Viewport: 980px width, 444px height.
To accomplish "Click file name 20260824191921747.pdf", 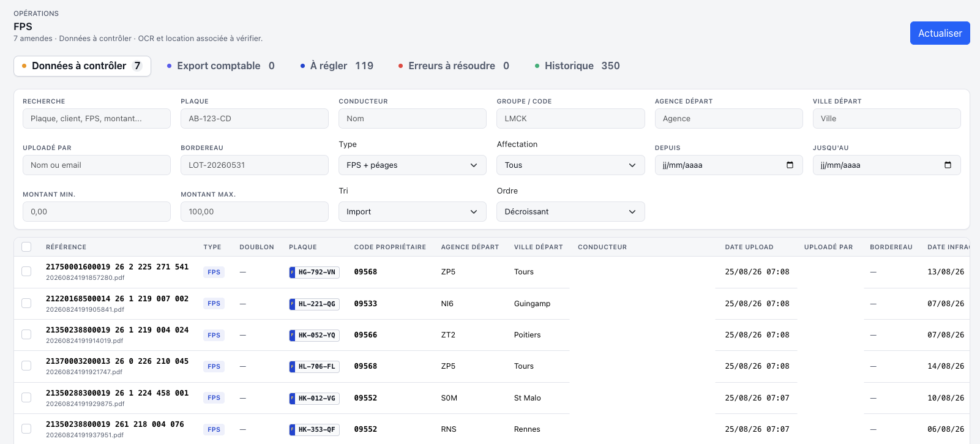I will pos(84,372).
